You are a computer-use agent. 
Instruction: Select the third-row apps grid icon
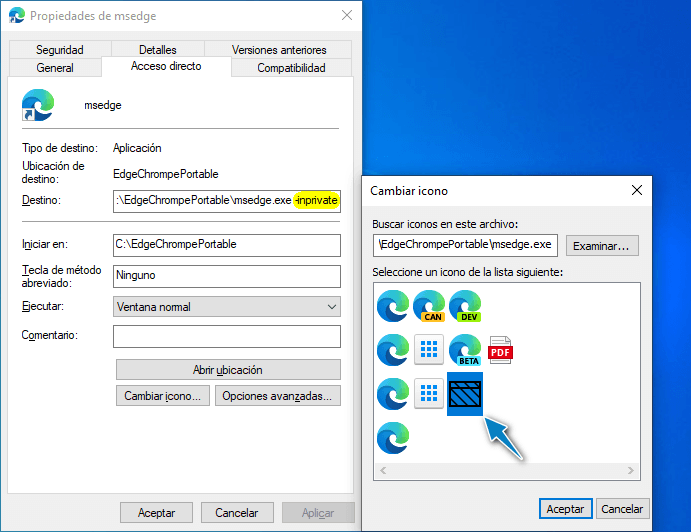pos(429,394)
